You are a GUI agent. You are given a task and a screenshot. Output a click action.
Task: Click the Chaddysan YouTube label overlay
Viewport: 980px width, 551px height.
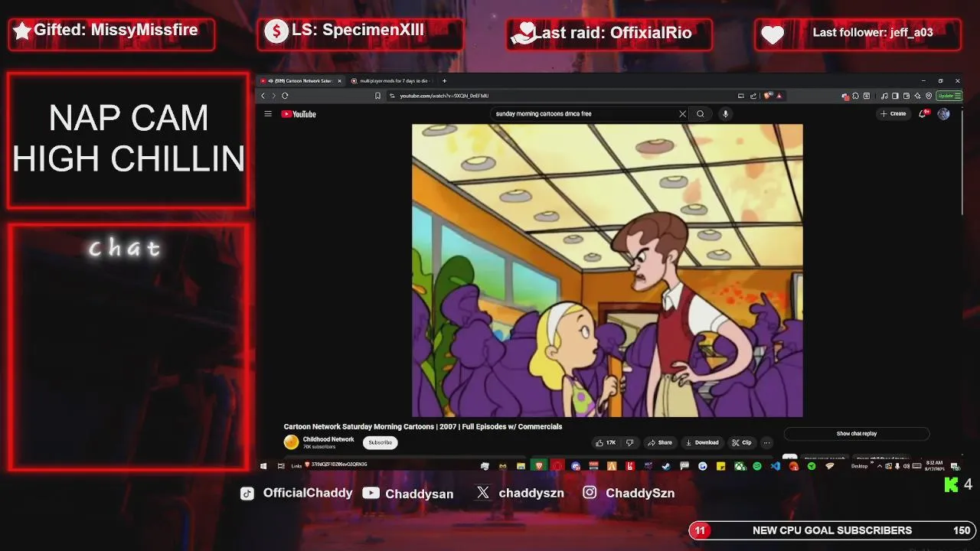pyautogui.click(x=419, y=494)
